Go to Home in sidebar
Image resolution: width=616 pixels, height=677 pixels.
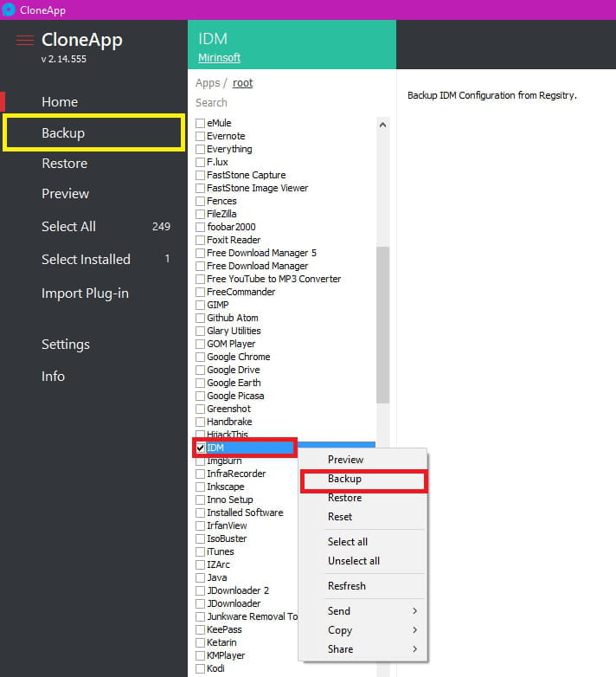tap(60, 102)
